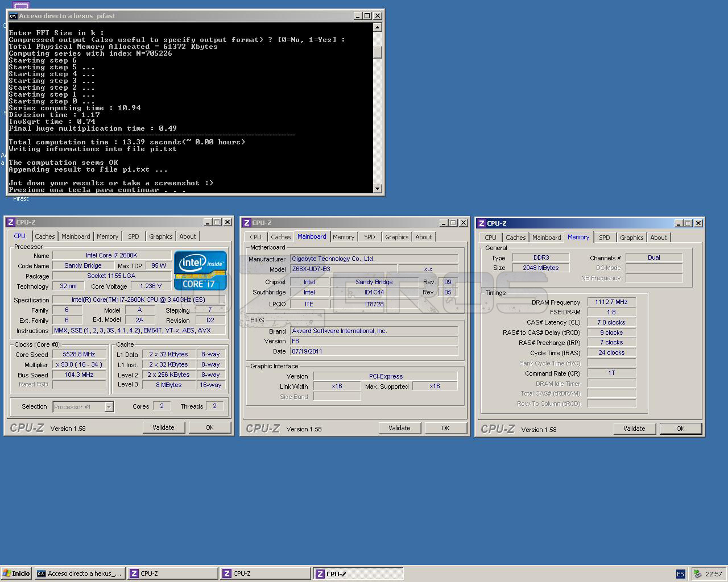Open SPD tab in left CPU-Z window

pyautogui.click(x=133, y=236)
